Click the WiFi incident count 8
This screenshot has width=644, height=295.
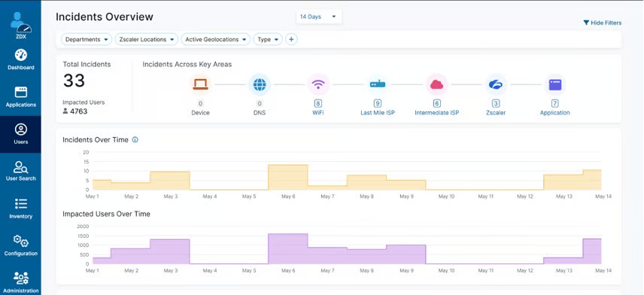(x=318, y=104)
